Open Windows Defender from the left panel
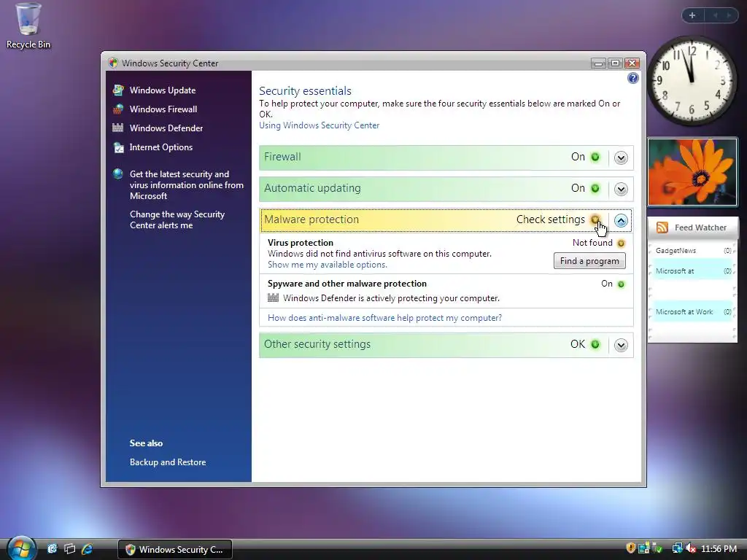 [x=166, y=128]
